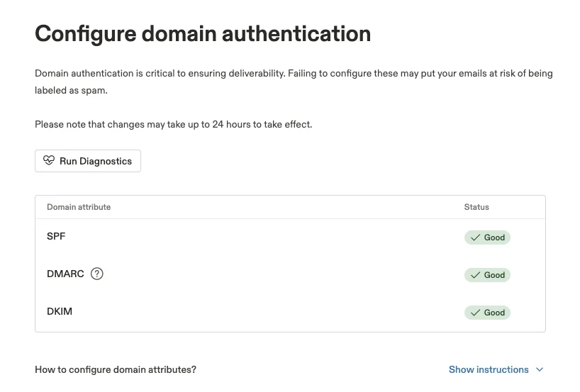Click the 24 hours notice text
This screenshot has width=580, height=392.
(174, 124)
